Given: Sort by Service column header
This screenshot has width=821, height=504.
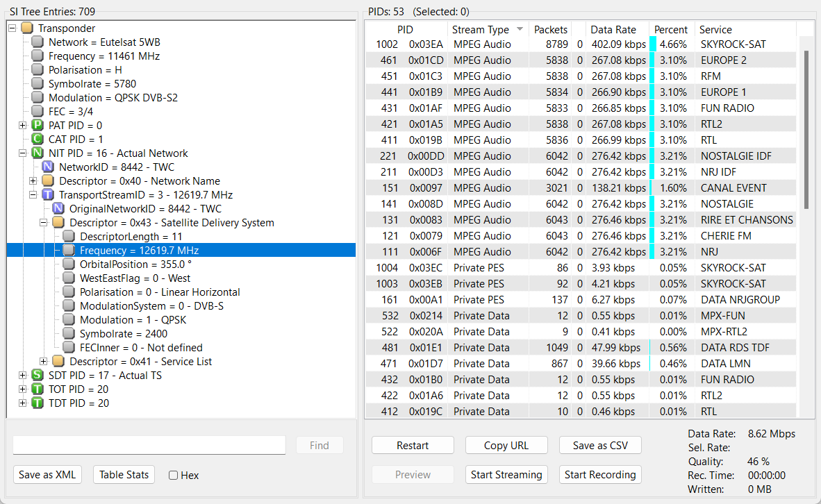Looking at the screenshot, I should pos(745,29).
